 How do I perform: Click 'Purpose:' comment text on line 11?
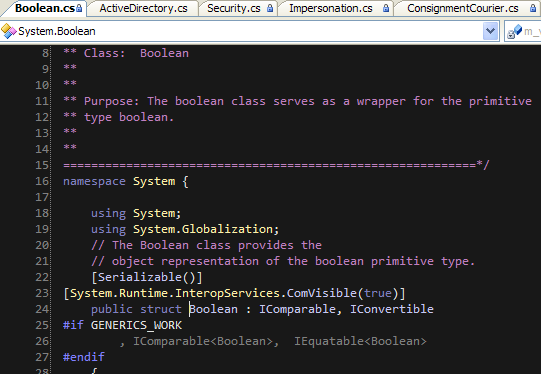coord(111,101)
